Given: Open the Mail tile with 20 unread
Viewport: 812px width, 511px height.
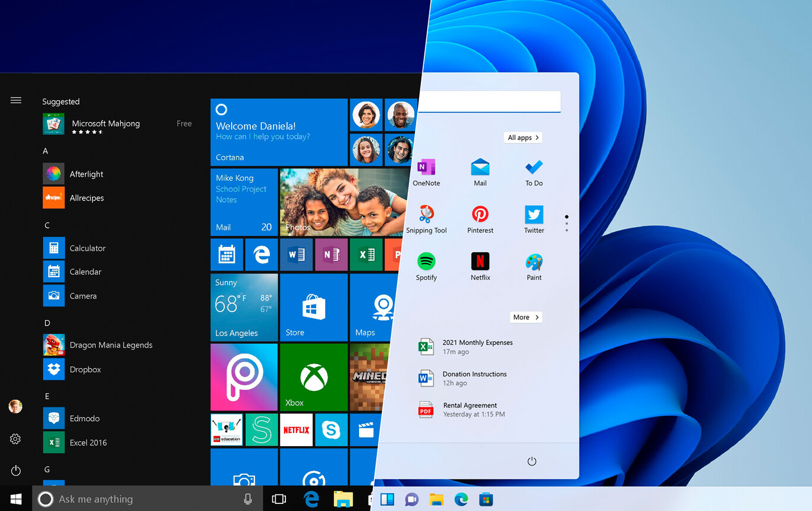Looking at the screenshot, I should coord(244,202).
